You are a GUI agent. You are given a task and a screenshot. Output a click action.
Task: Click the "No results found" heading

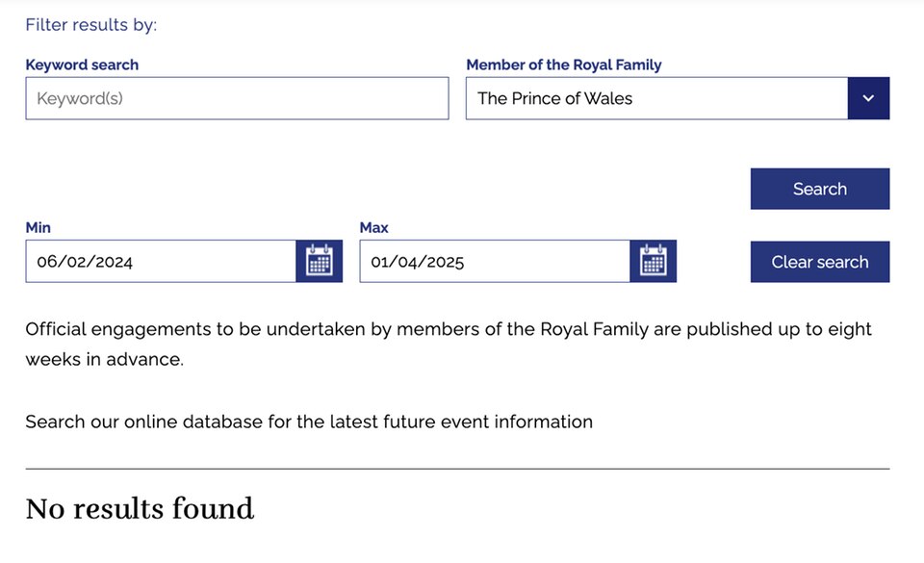tap(140, 508)
